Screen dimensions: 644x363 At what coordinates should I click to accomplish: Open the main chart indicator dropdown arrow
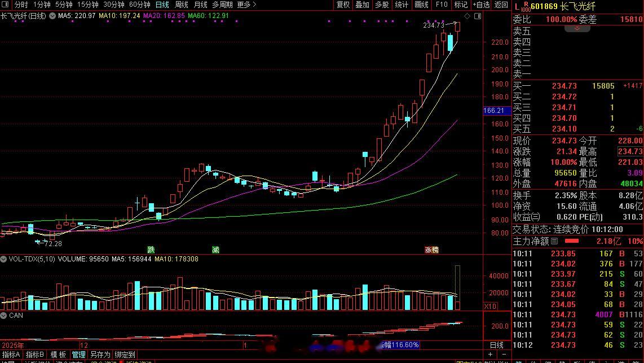[x=52, y=16]
